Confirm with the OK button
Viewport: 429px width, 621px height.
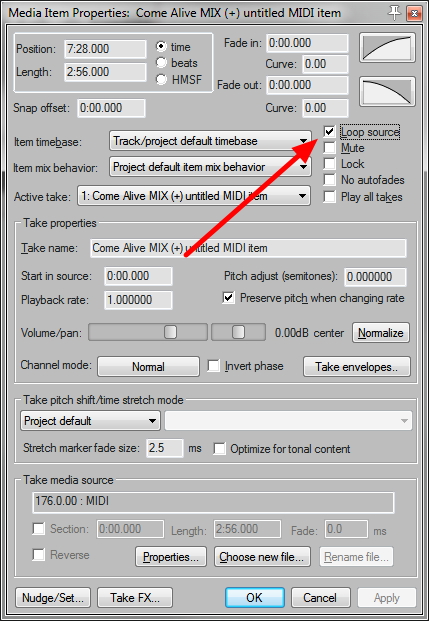click(255, 597)
